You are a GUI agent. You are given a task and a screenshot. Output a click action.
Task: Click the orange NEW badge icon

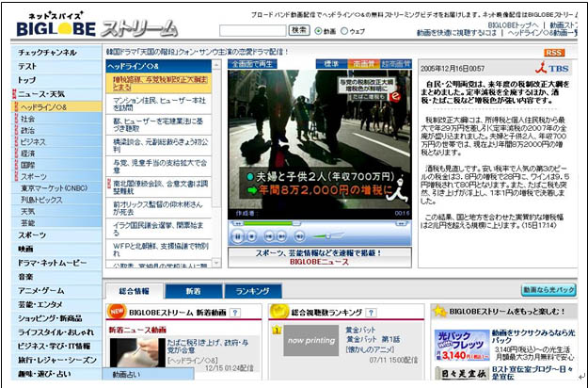117,312
